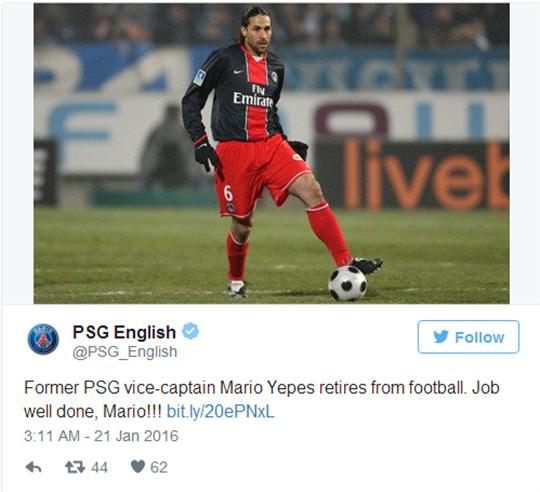Click the number 6 on shorts

coord(228,193)
